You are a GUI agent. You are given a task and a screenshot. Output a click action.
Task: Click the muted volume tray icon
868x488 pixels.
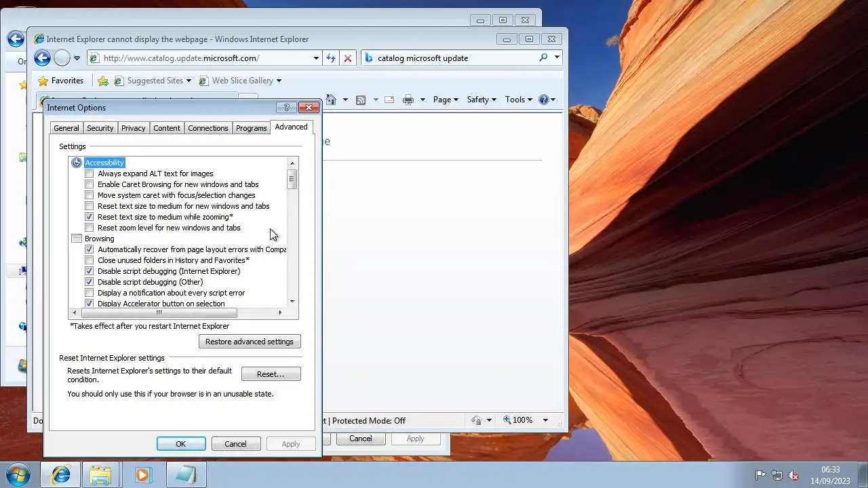tap(793, 475)
